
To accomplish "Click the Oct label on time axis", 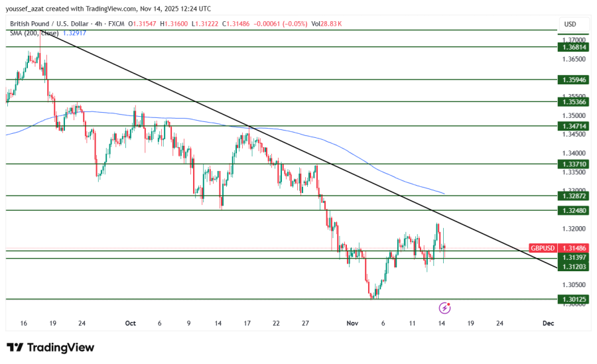I will (130, 323).
